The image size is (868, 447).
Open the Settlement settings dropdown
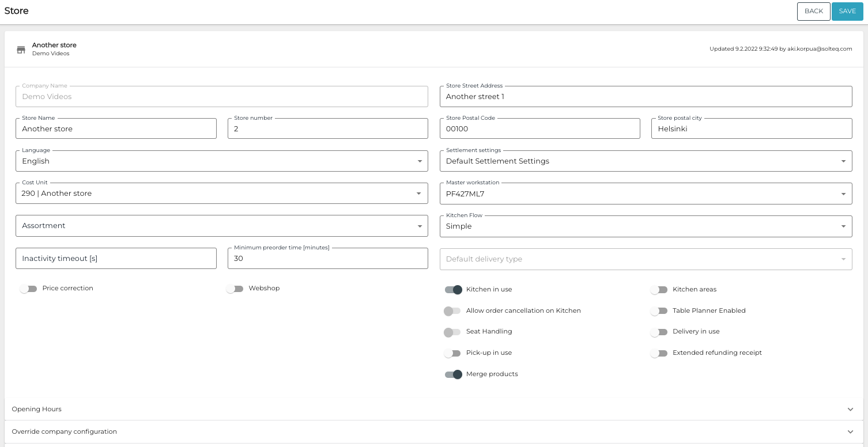843,161
